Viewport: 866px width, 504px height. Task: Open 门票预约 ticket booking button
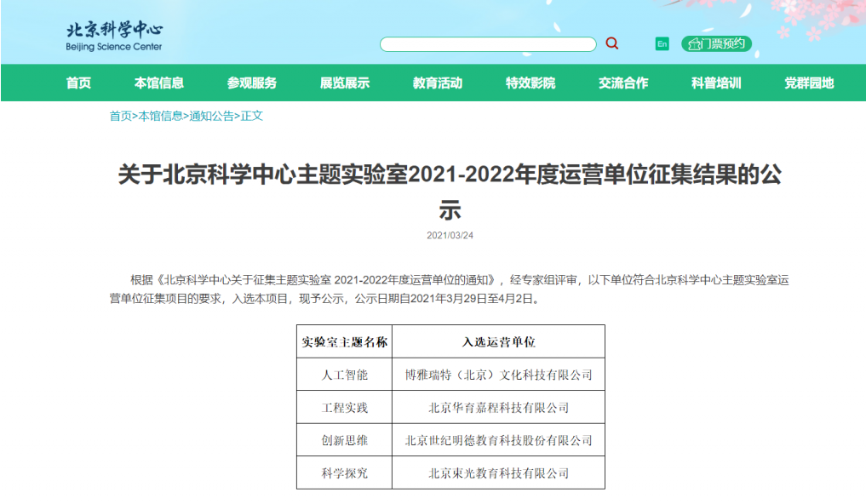[716, 43]
